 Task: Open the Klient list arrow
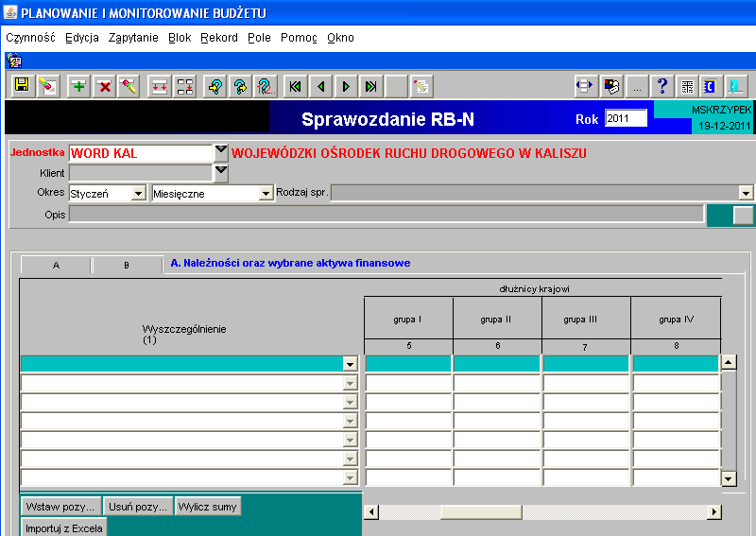221,173
